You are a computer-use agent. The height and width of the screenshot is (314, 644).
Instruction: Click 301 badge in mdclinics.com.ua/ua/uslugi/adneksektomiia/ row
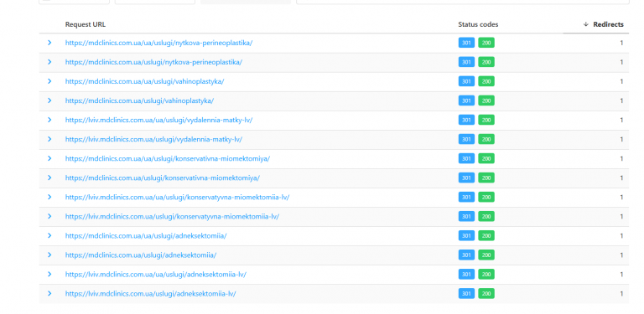[x=466, y=235]
